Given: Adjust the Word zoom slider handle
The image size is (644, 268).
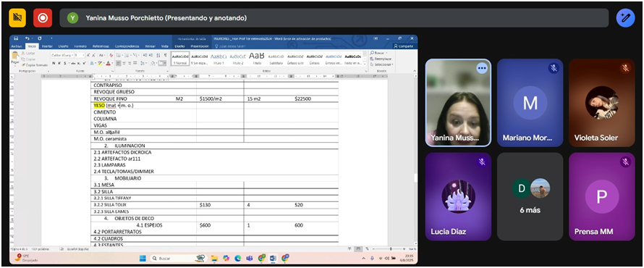Looking at the screenshot, I should pyautogui.click(x=391, y=249).
